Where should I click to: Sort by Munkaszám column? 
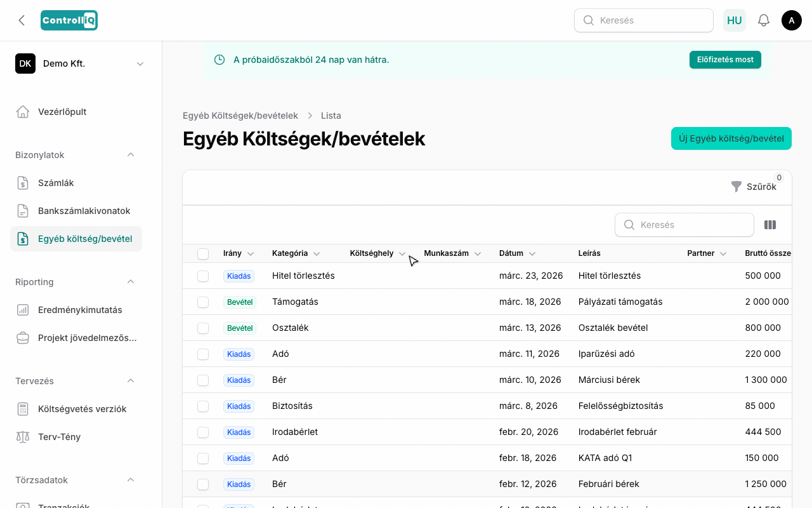pos(453,253)
